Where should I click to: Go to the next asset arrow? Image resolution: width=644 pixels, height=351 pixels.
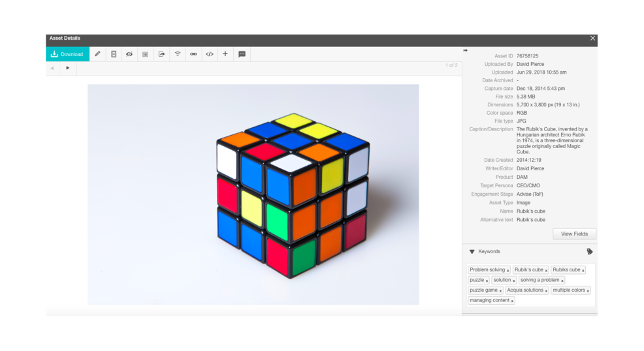coord(67,68)
